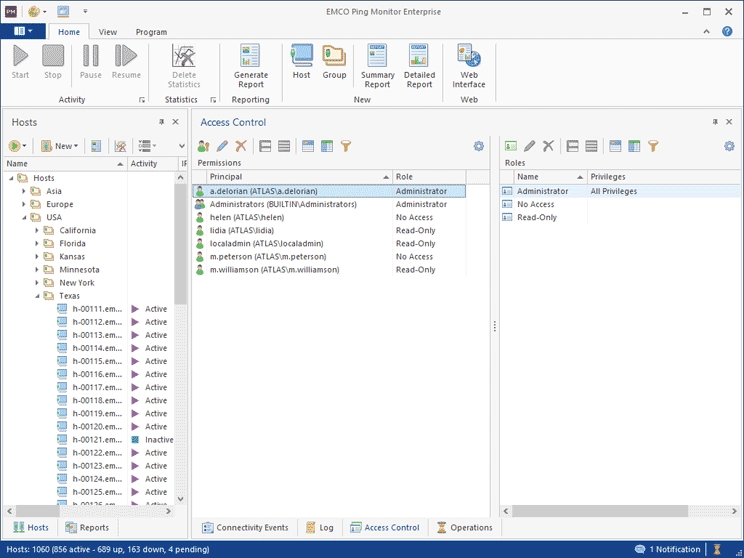The width and height of the screenshot is (744, 558).
Task: Sort by the Principal column header
Action: [299, 177]
